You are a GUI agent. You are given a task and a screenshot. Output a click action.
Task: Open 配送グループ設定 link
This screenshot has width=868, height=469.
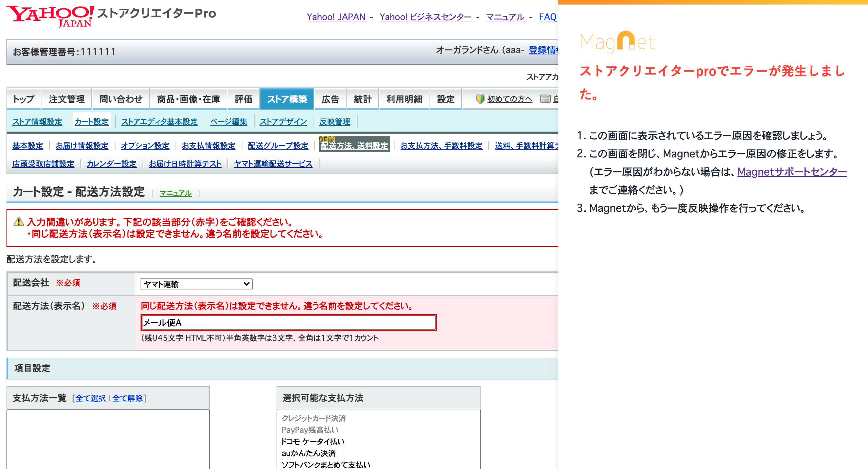click(278, 145)
